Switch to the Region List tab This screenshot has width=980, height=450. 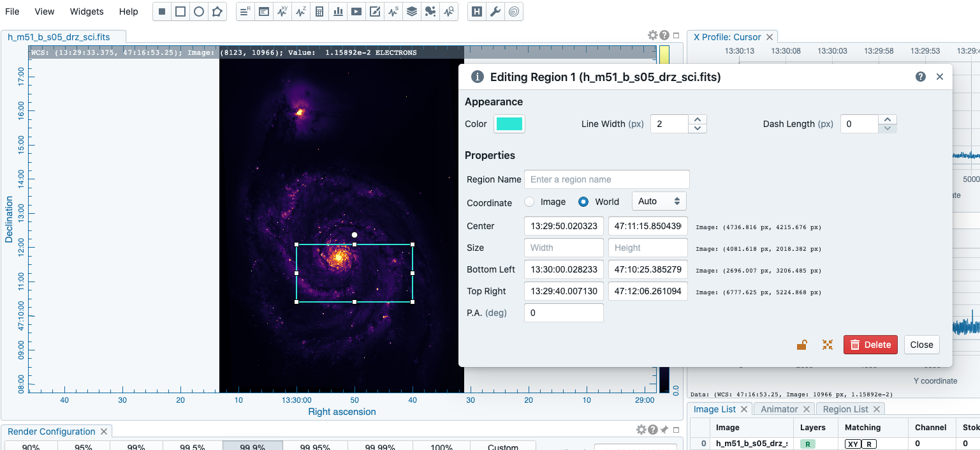(845, 409)
